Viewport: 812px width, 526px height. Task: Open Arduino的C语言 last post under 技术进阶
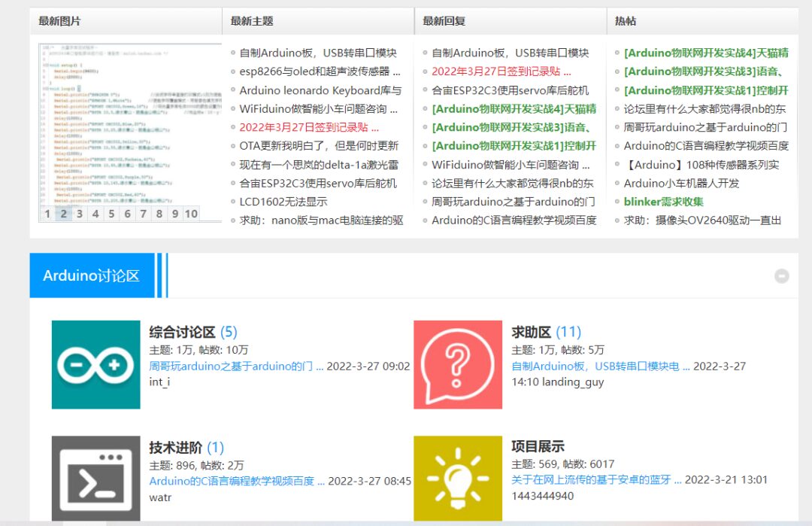tap(237, 482)
